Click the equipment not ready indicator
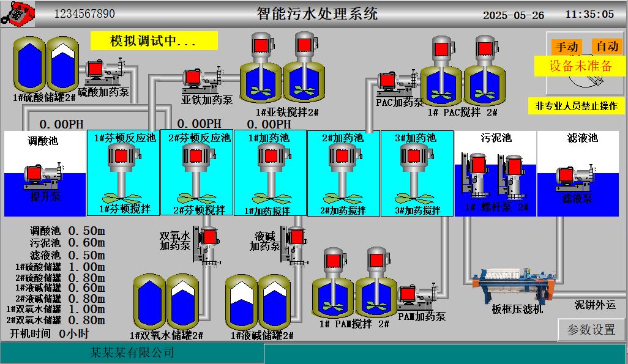This screenshot has width=628, height=364. [x=580, y=67]
